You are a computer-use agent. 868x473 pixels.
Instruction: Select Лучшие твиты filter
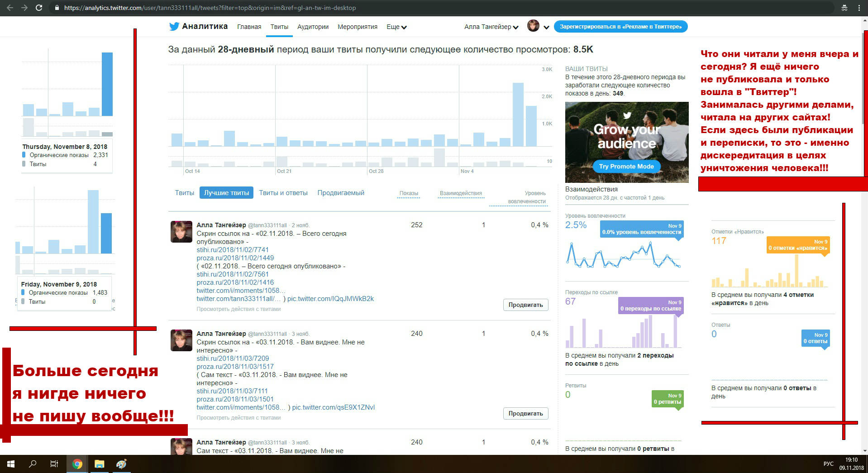[226, 193]
